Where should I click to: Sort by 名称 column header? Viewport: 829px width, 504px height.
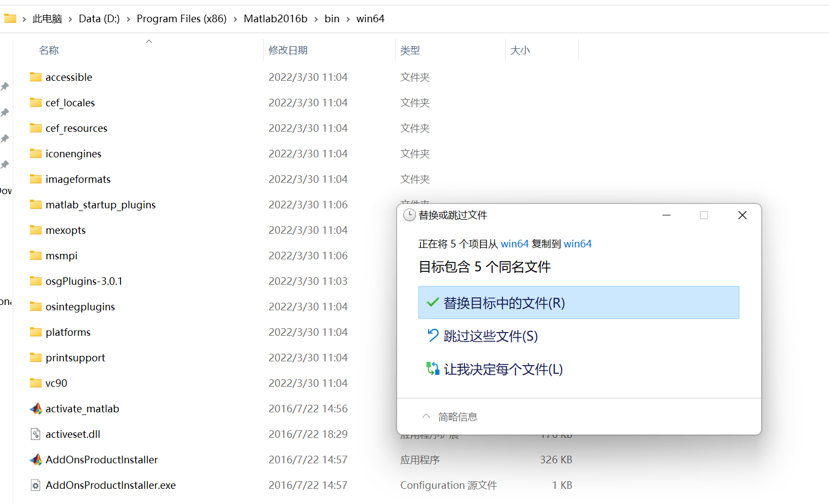tap(49, 50)
